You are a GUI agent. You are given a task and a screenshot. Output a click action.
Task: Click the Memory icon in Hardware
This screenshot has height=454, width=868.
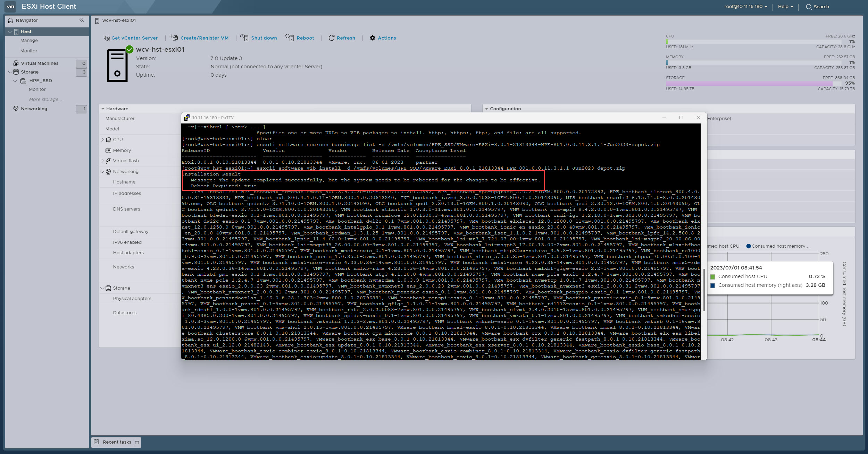108,150
